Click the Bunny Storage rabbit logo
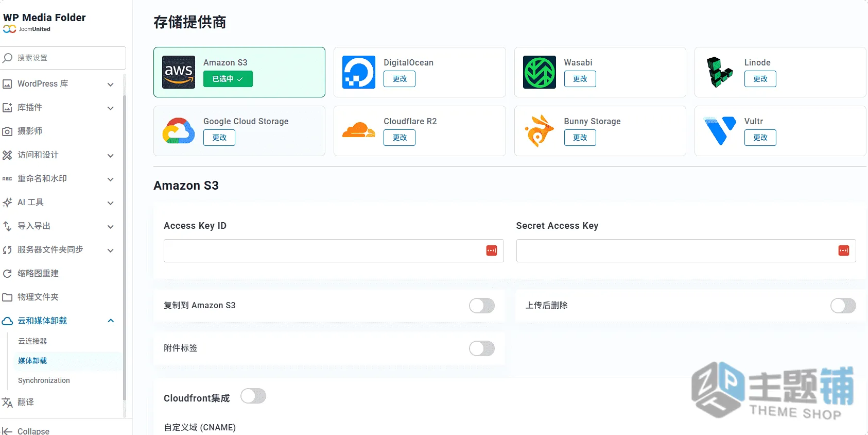The width and height of the screenshot is (868, 435). click(x=539, y=131)
